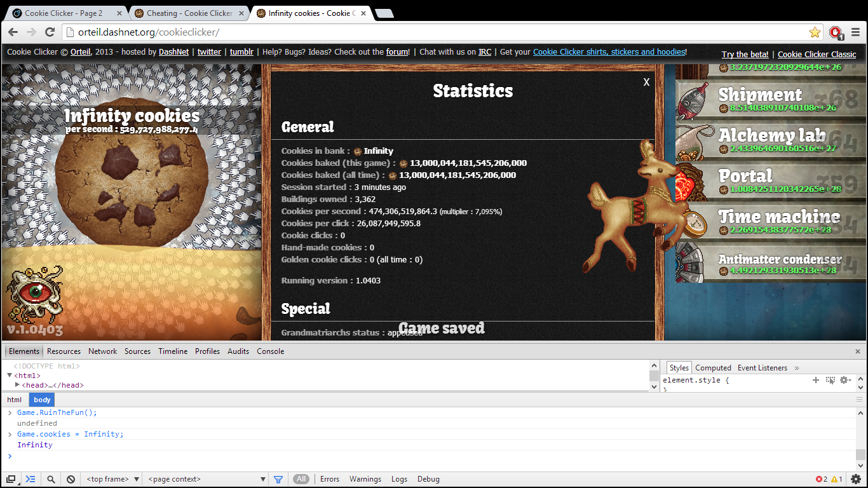868x488 pixels.
Task: Open the twitter link
Action: pyautogui.click(x=209, y=52)
